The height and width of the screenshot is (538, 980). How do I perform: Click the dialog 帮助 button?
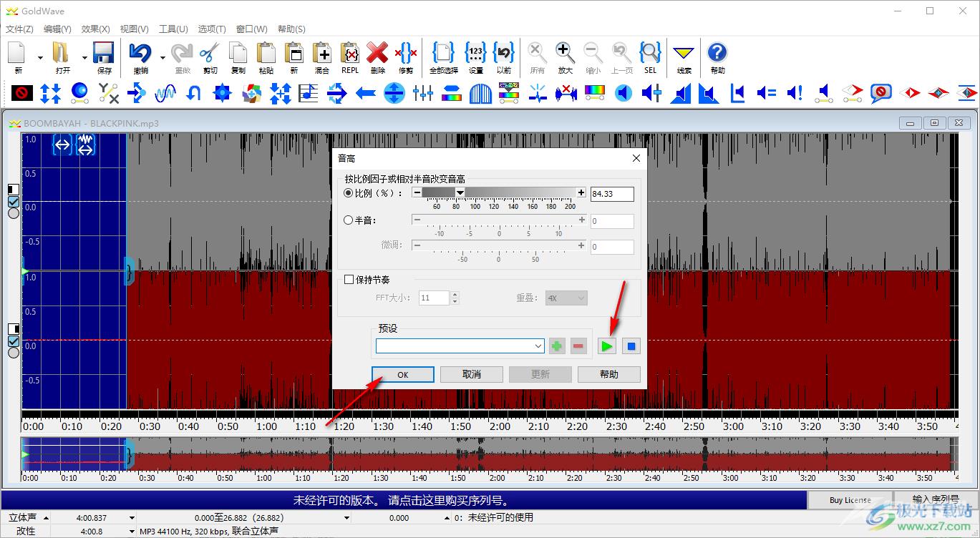point(609,374)
